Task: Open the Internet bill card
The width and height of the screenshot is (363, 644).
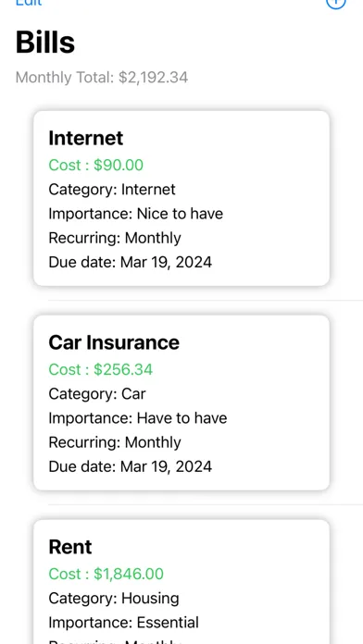Action: click(x=181, y=198)
